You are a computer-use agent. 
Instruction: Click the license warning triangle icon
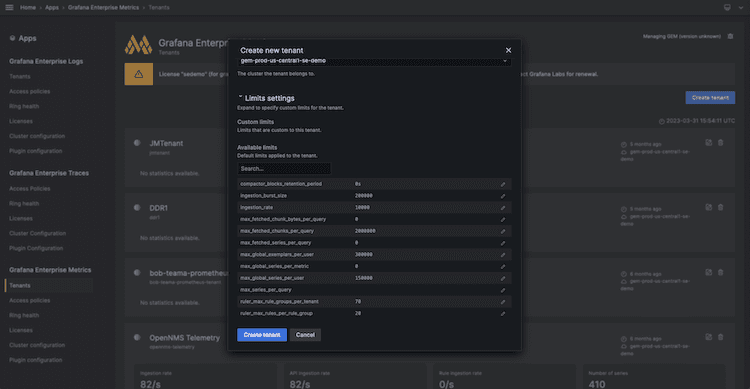139,74
